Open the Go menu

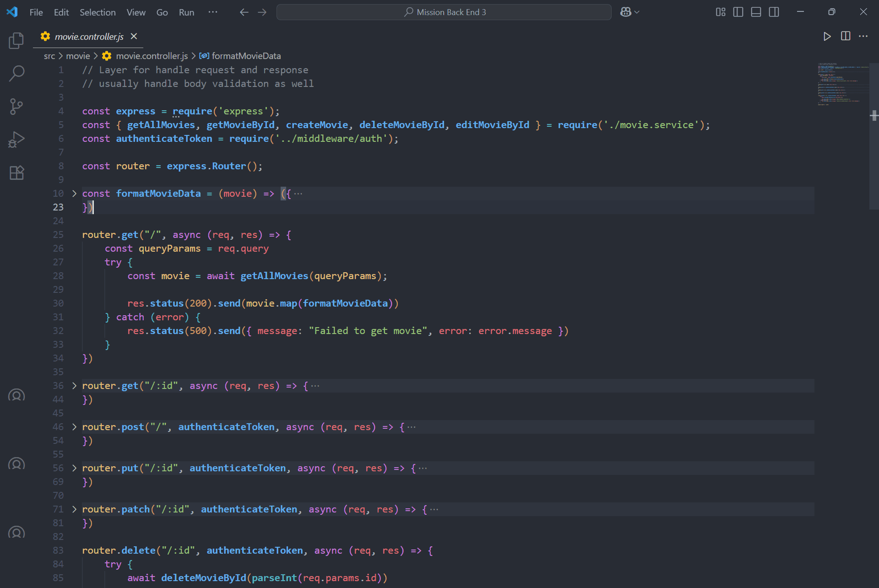(x=162, y=12)
